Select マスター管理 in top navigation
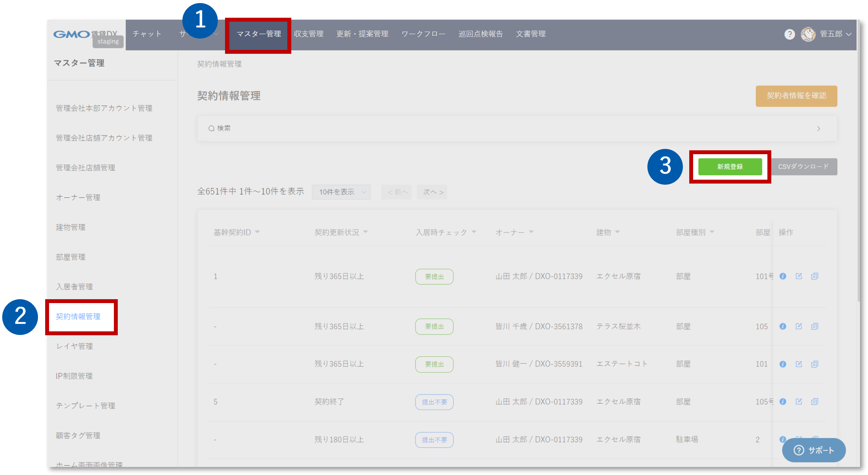 (259, 34)
